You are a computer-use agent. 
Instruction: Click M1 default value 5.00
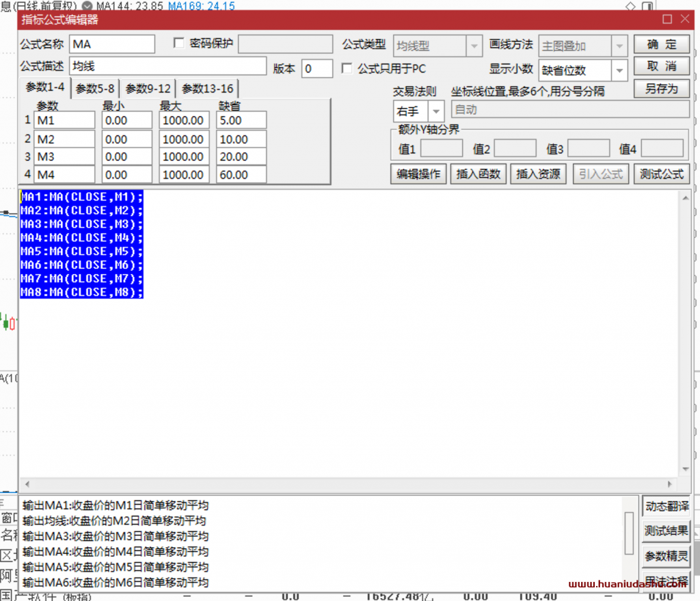(x=241, y=120)
